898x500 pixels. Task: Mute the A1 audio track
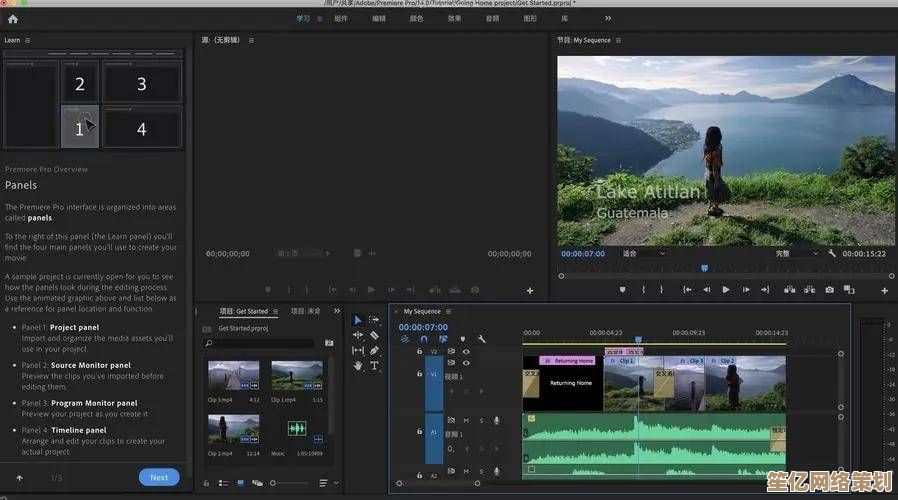(x=466, y=420)
